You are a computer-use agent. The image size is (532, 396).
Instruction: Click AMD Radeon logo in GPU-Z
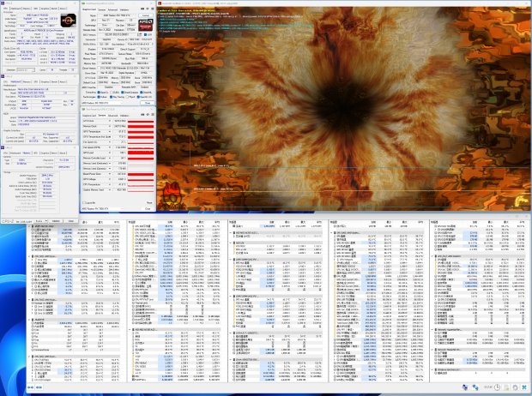pyautogui.click(x=146, y=25)
